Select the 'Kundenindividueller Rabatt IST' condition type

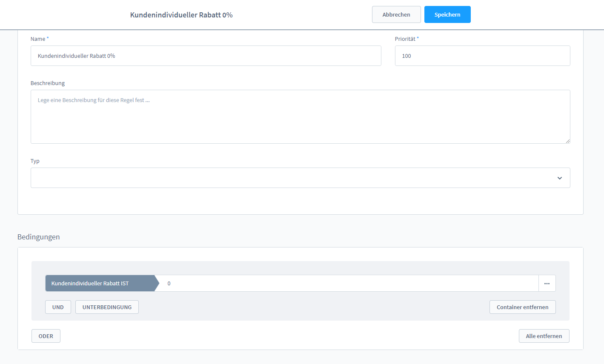click(x=100, y=283)
